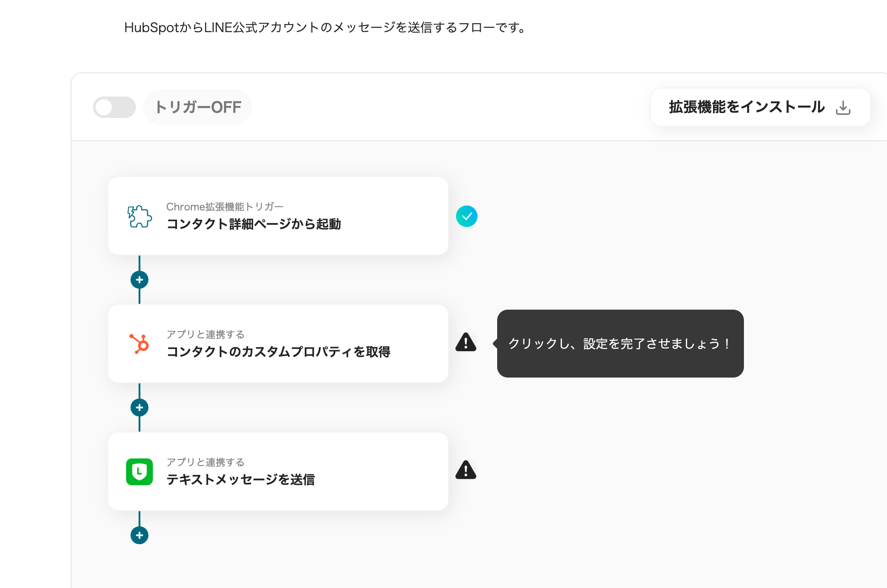This screenshot has height=588, width=887.
Task: Click the Chrome拡張機能トリガー label text
Action: tap(224, 207)
